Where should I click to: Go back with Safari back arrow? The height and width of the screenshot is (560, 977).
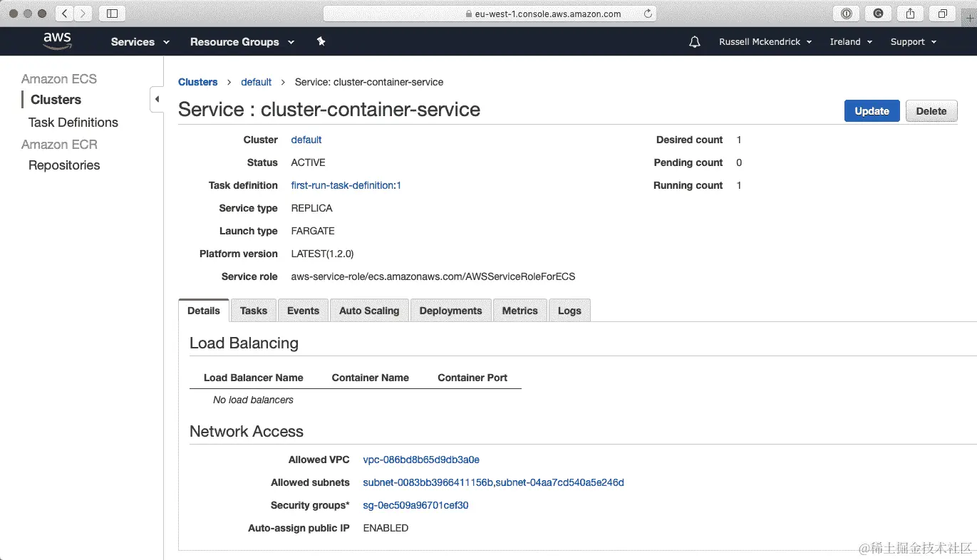tap(64, 14)
